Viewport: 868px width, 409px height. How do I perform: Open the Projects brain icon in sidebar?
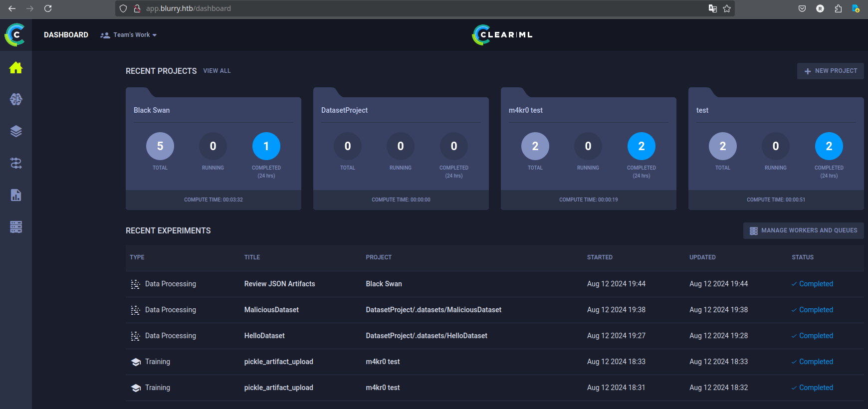16,99
